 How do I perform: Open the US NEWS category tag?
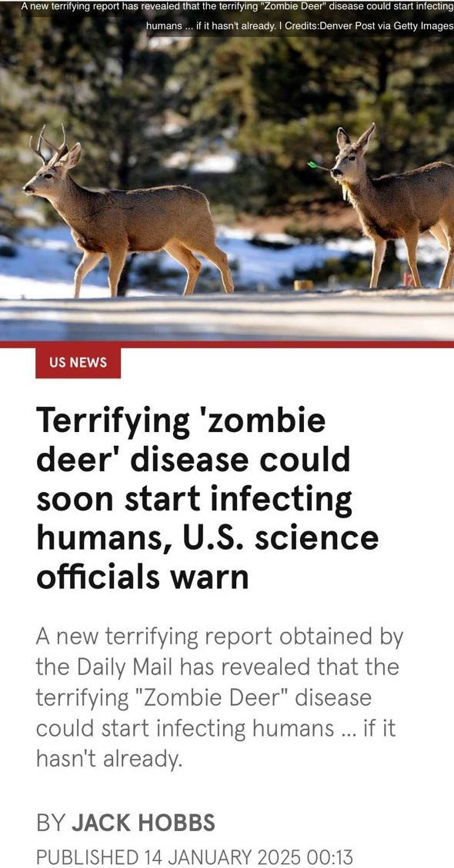(x=78, y=363)
